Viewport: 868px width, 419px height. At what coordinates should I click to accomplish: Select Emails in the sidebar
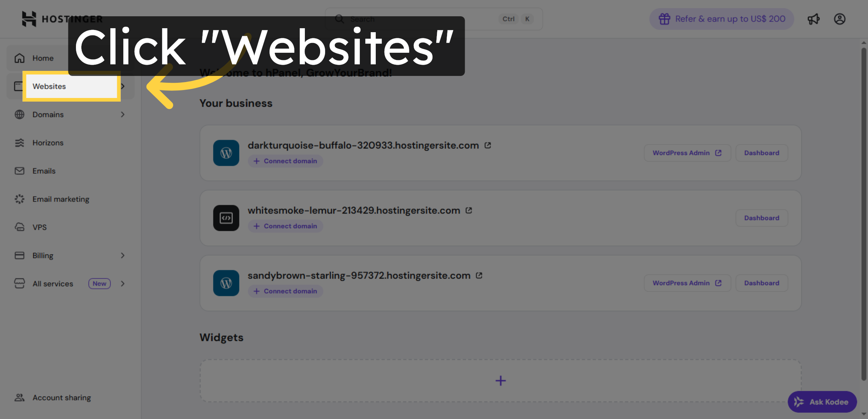click(44, 171)
